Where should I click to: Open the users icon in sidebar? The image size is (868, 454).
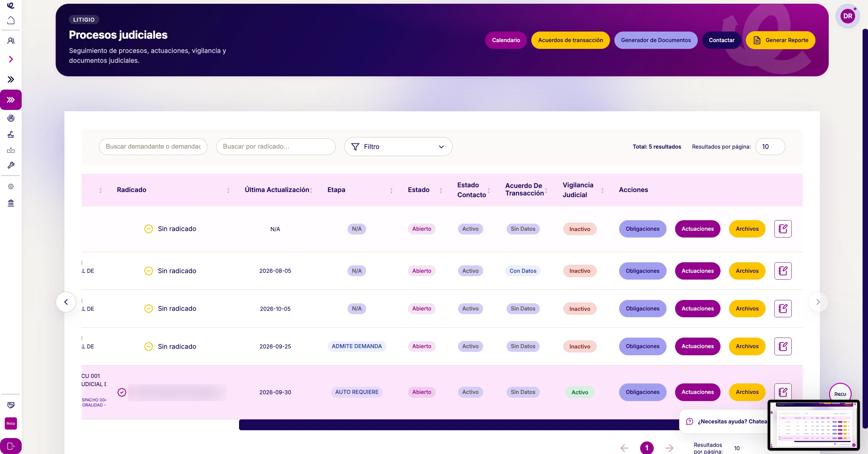click(x=11, y=41)
